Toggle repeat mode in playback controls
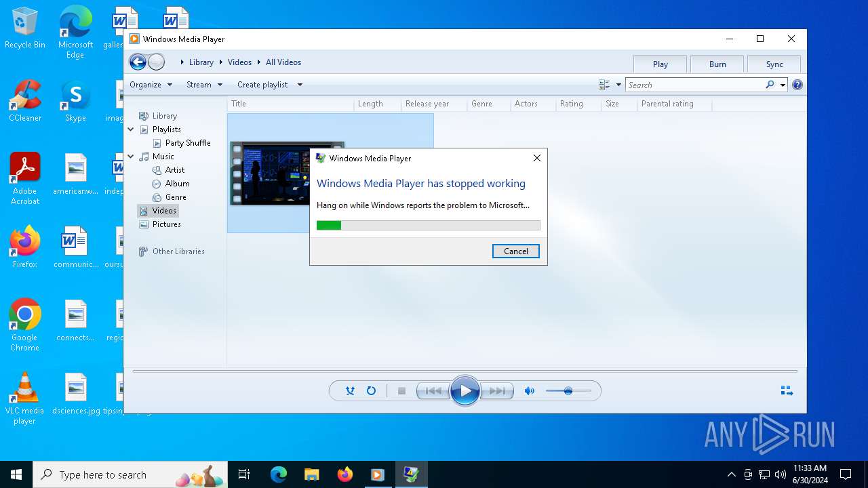Screen dimensions: 868x488 tap(371, 391)
